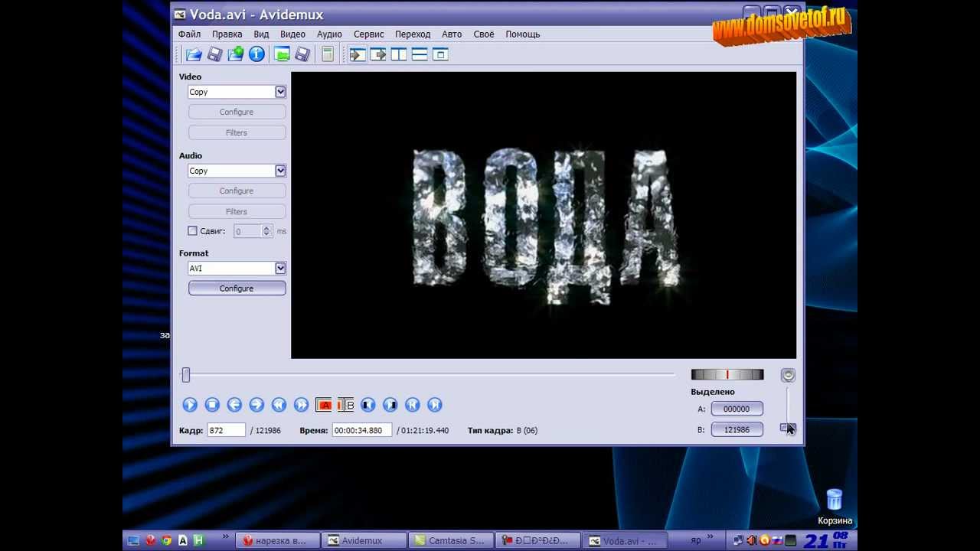Expand the Format AVI dropdown
The height and width of the screenshot is (551, 980).
(280, 268)
